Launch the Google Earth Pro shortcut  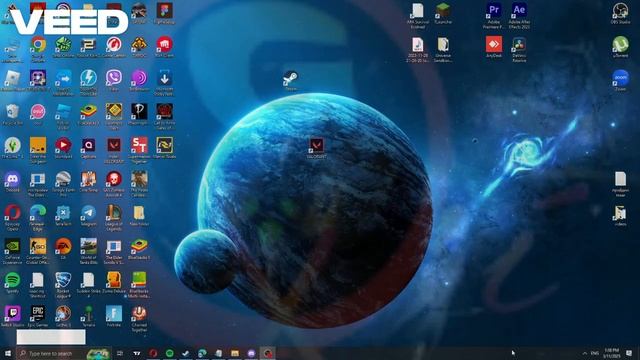(x=63, y=179)
